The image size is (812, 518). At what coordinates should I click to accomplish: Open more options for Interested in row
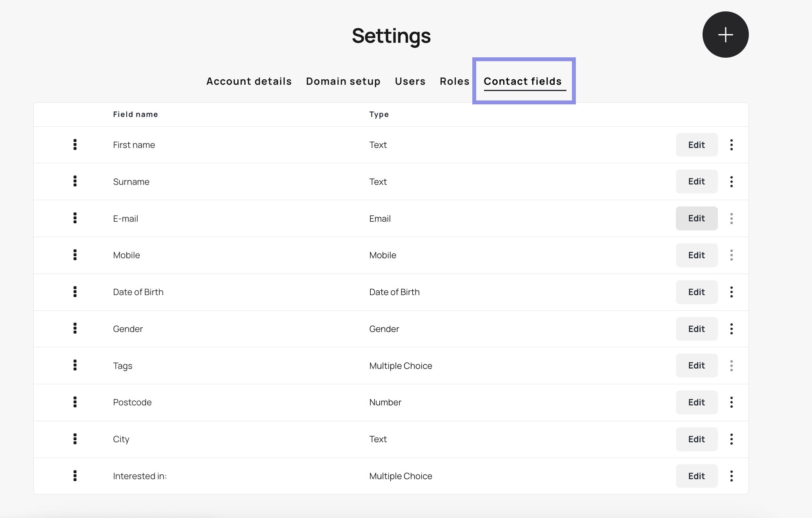[731, 476]
